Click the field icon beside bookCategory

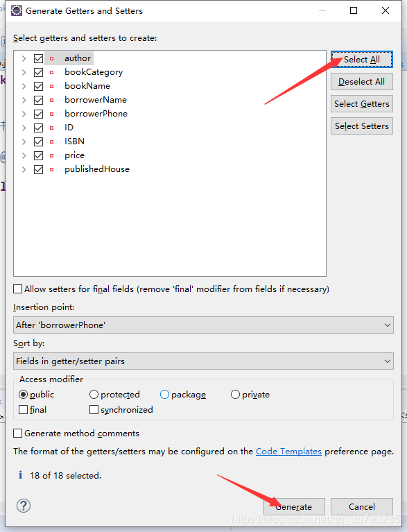pyautogui.click(x=51, y=72)
